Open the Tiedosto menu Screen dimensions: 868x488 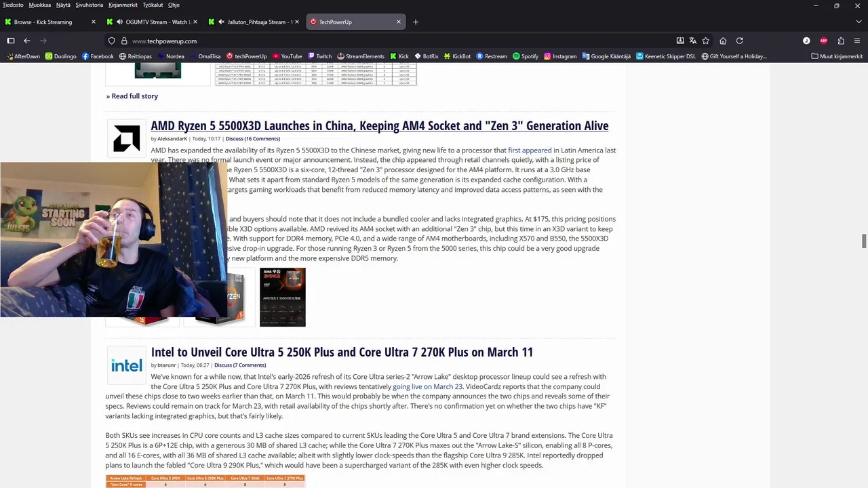[x=13, y=5]
